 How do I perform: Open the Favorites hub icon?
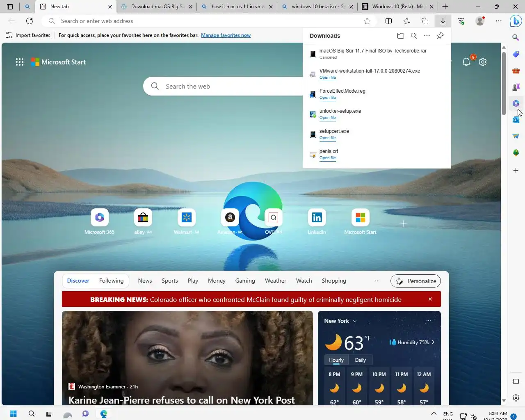407,21
